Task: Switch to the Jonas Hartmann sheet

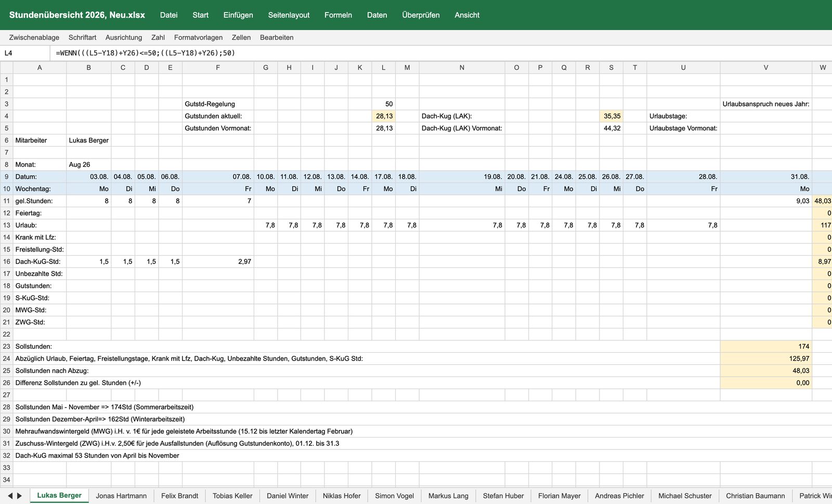Action: pos(121,496)
